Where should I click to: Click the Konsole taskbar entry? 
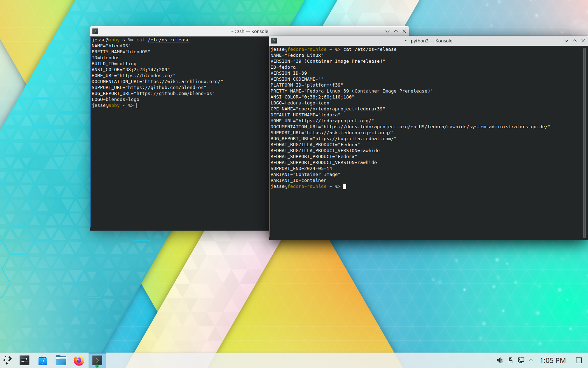coord(97,360)
